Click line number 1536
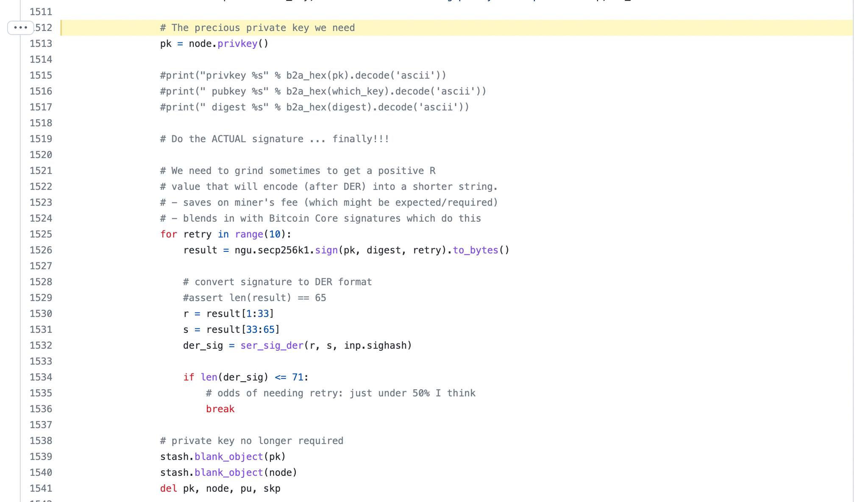 (41, 409)
